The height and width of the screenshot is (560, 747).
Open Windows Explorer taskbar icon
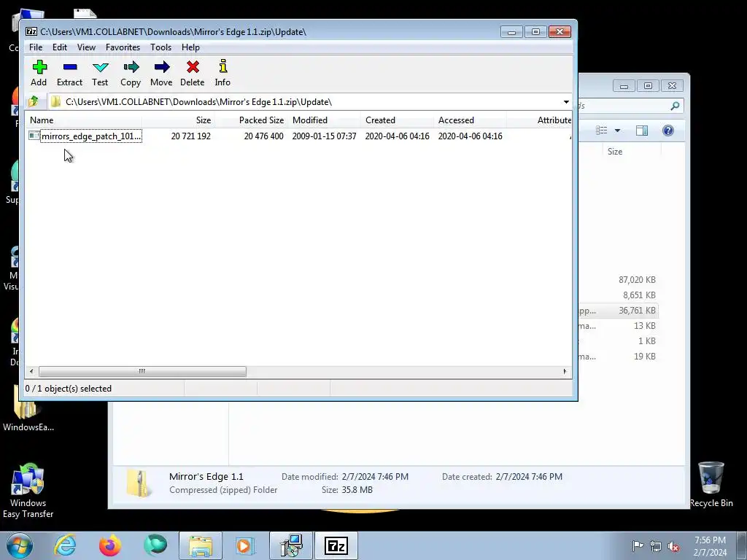[201, 545]
